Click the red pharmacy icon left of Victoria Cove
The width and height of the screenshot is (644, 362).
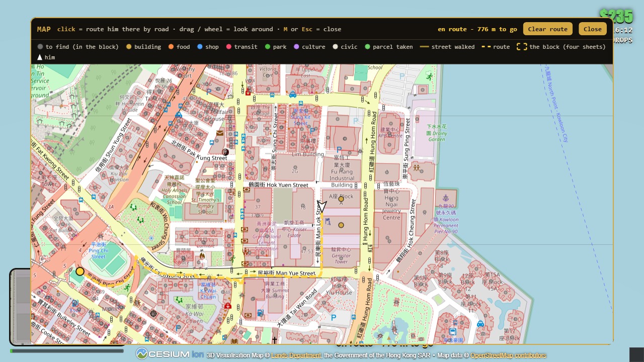pyautogui.click(x=248, y=93)
